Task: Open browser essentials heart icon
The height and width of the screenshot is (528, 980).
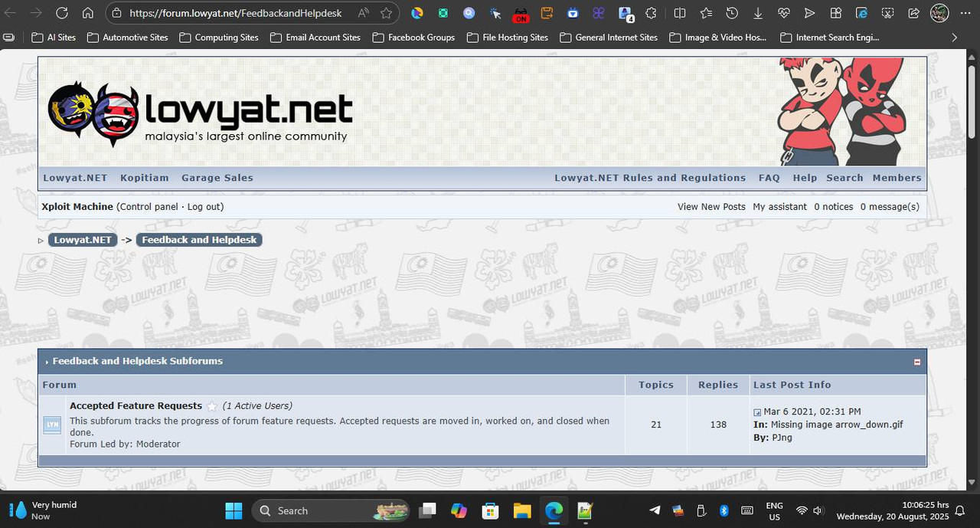Action: click(783, 13)
